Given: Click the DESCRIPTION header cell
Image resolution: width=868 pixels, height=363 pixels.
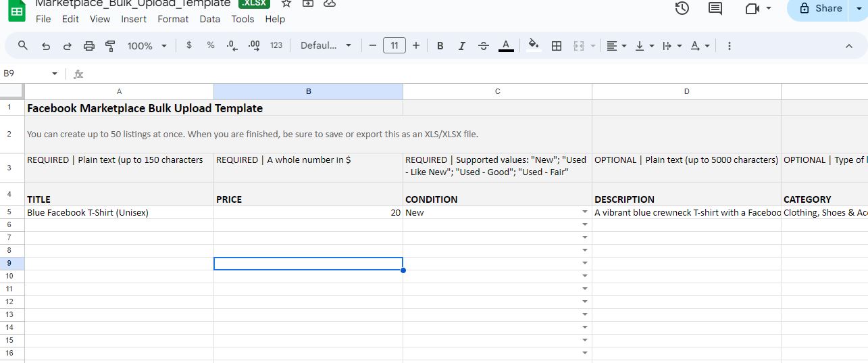Looking at the screenshot, I should 687,195.
